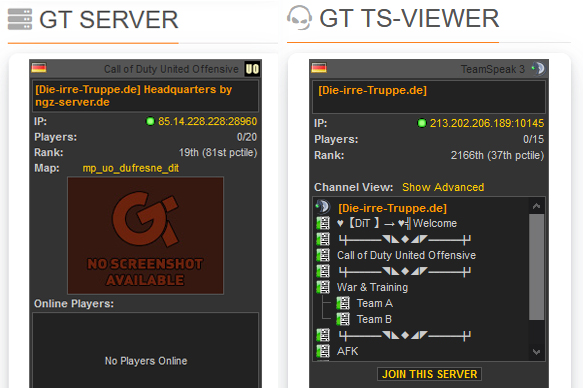Viewport: 583px width, 388px height.
Task: Click channel list scrollbar down arrow
Action: click(536, 352)
